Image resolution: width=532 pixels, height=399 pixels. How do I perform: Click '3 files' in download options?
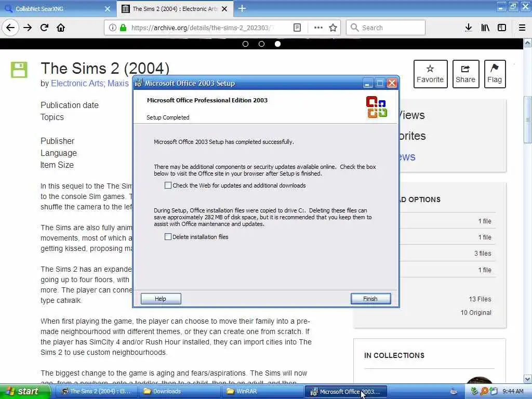(x=483, y=254)
